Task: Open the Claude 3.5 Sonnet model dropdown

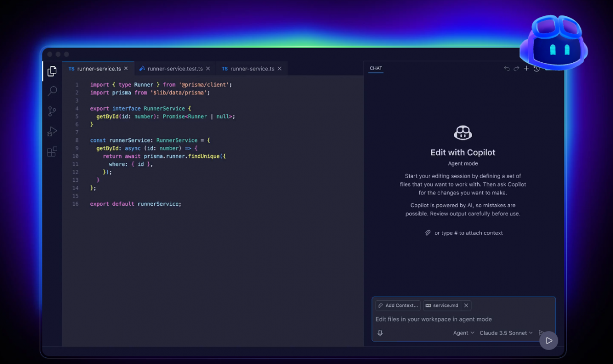Action: click(x=506, y=333)
